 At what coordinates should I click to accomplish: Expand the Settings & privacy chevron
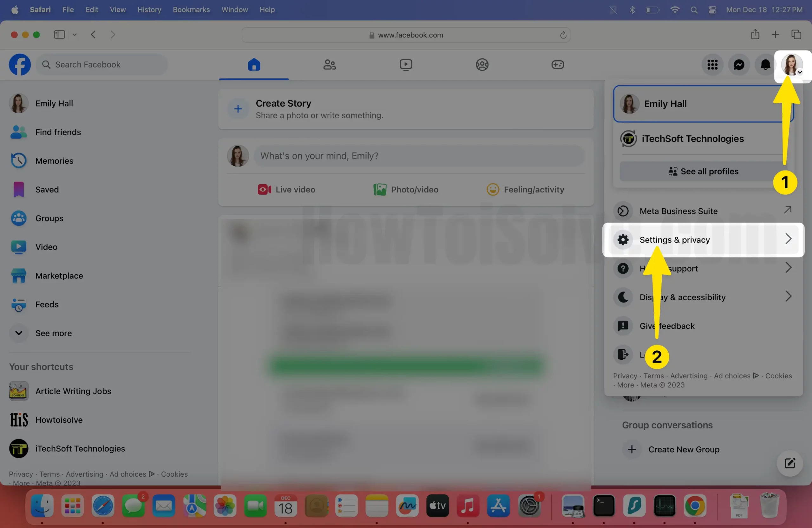click(x=788, y=239)
